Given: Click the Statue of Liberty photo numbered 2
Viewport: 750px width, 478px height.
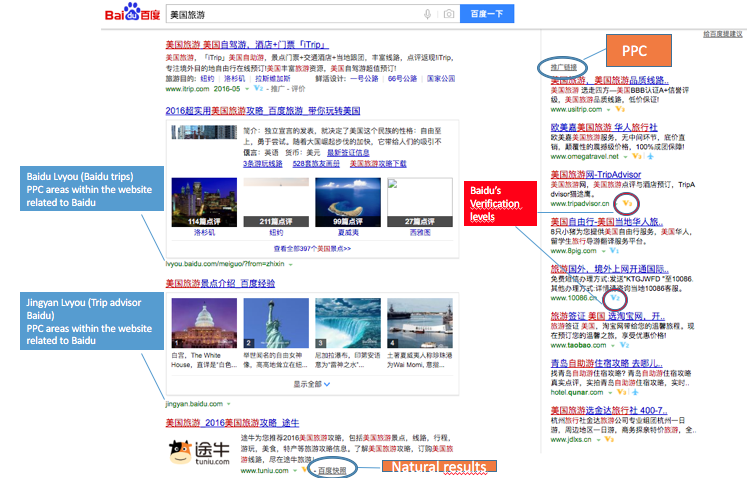Looking at the screenshot, I should click(276, 323).
